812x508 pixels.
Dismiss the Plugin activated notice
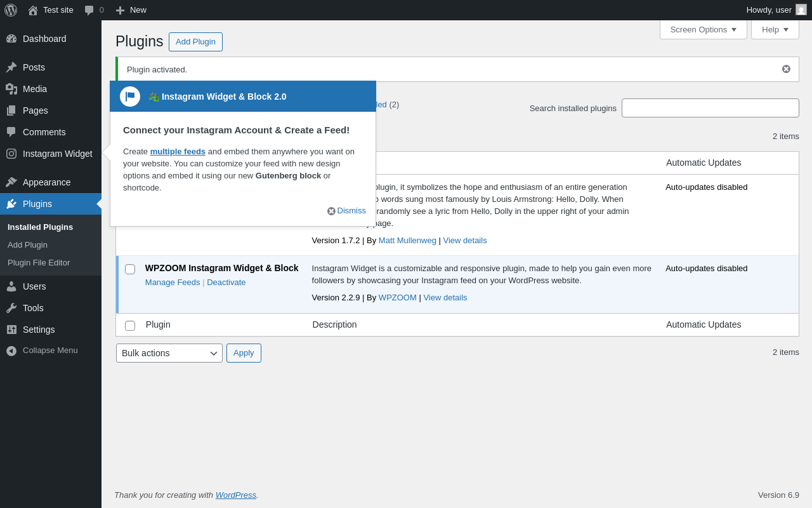[786, 69]
